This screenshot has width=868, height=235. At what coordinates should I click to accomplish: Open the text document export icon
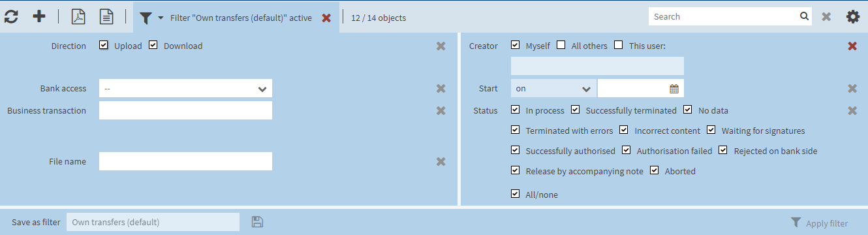[x=106, y=17]
